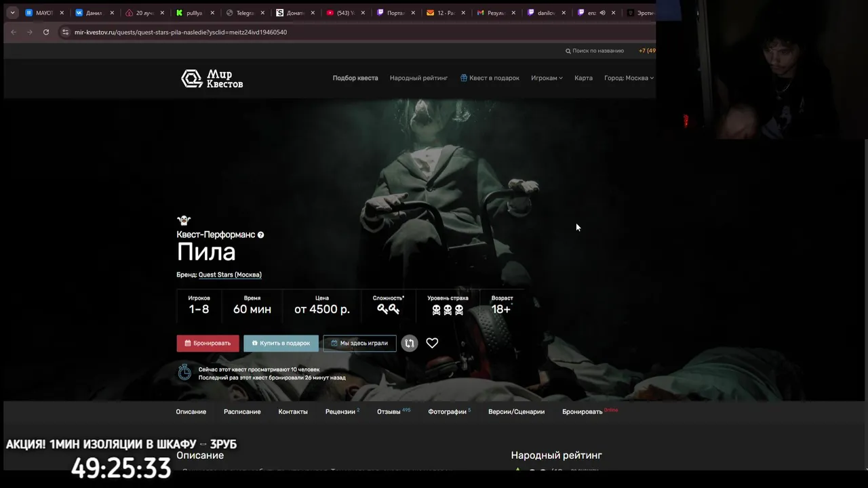Viewport: 868px width, 488px height.
Task: Open the tab search dropdown arrow
Action: (x=12, y=13)
